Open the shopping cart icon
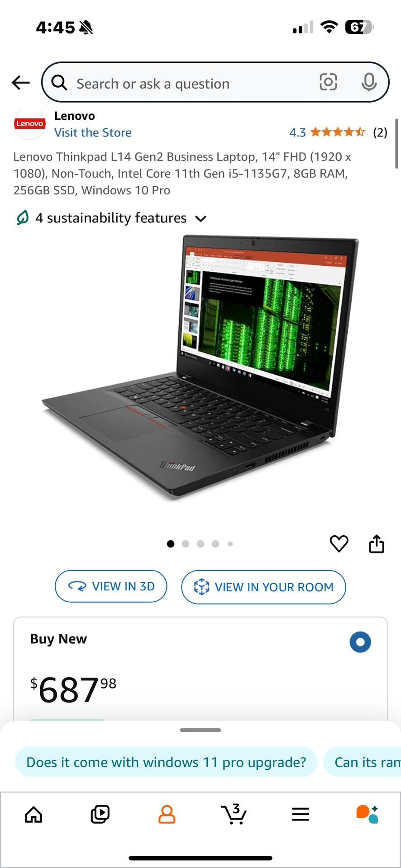Image resolution: width=401 pixels, height=868 pixels. (234, 814)
